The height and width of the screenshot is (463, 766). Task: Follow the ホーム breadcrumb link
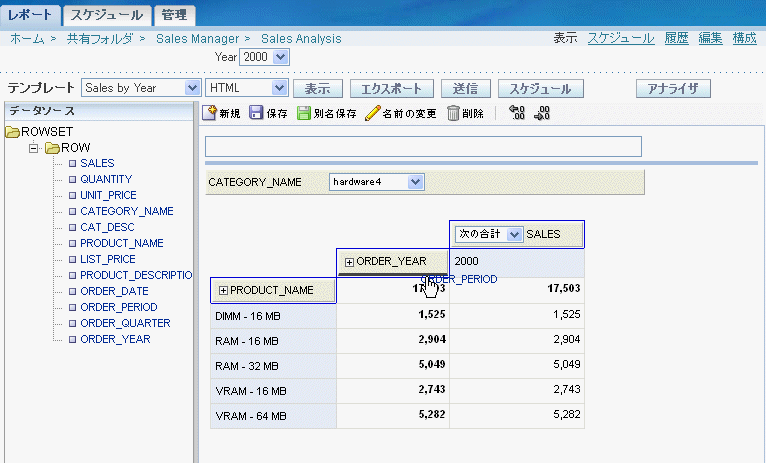coord(27,39)
